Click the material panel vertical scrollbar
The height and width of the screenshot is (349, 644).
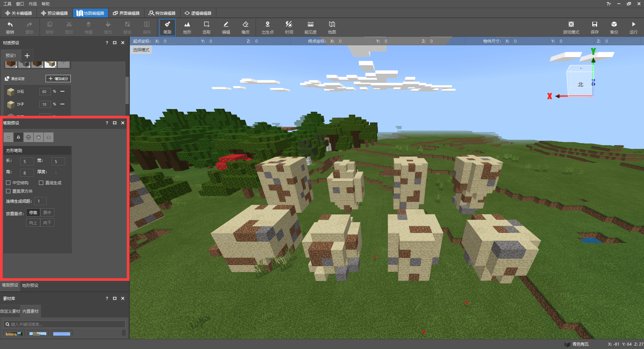point(127,91)
